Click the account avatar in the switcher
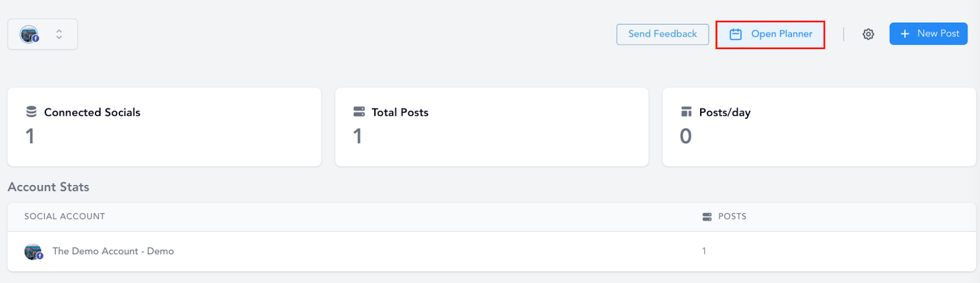This screenshot has height=283, width=980. (x=29, y=34)
